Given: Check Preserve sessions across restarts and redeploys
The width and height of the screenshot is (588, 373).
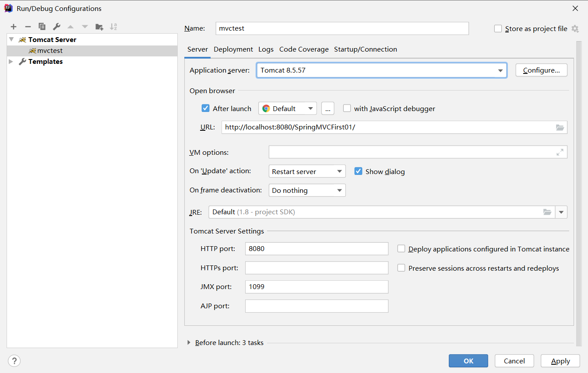Looking at the screenshot, I should coord(401,268).
